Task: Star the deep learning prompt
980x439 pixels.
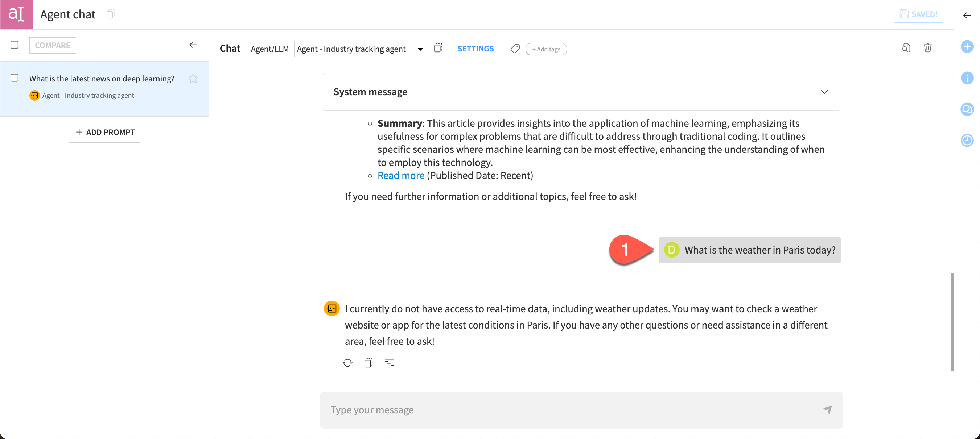Action: [x=193, y=79]
